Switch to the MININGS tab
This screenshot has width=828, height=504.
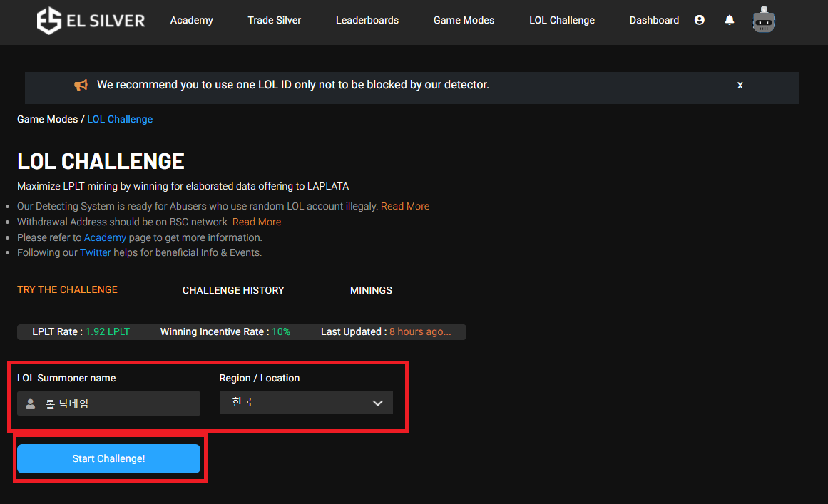[x=371, y=290]
